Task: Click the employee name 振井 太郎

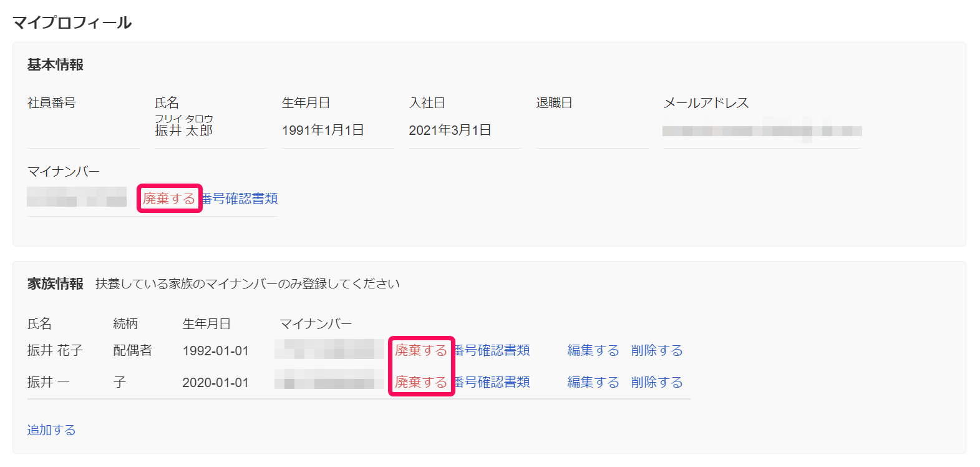Action: coord(184,130)
